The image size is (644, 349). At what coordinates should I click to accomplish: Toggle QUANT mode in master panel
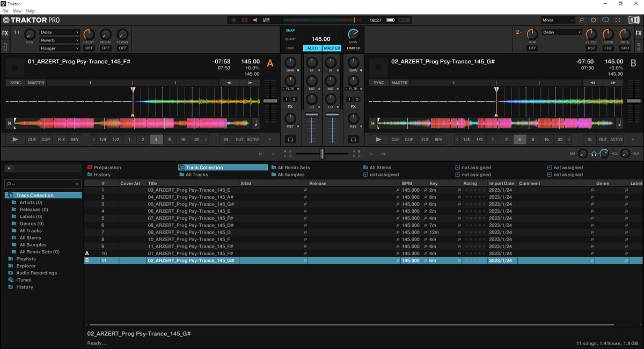pos(290,39)
